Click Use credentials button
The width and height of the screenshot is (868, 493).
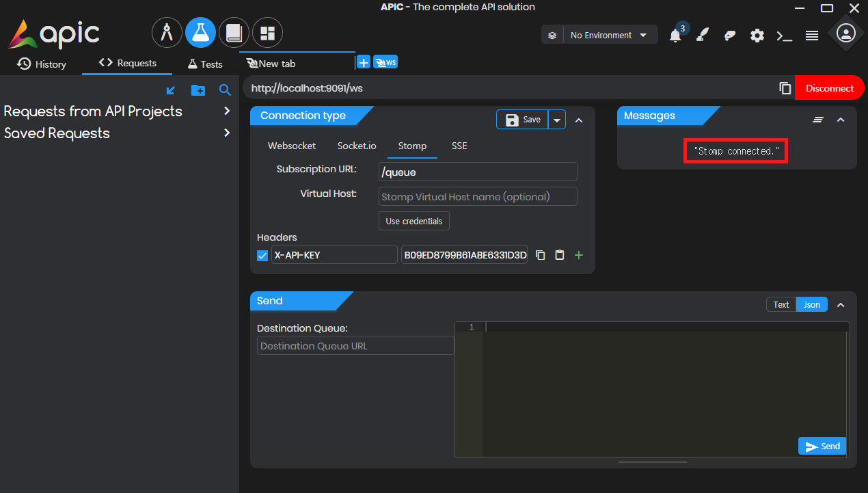pos(414,221)
